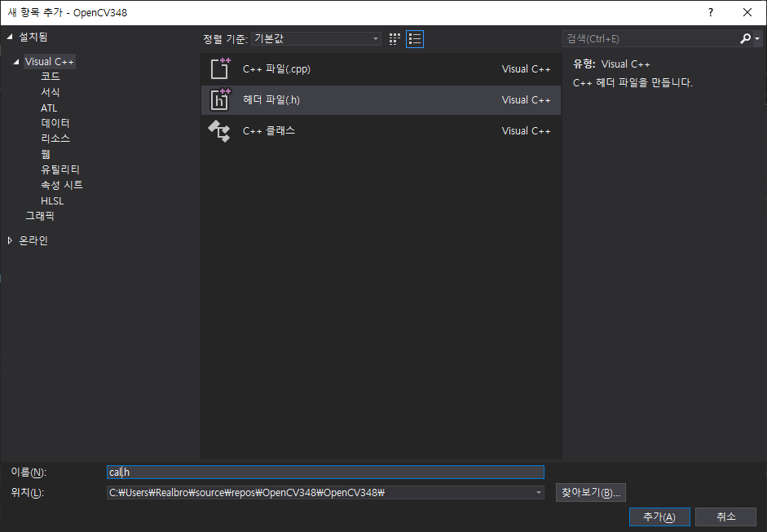The width and height of the screenshot is (767, 532).
Task: Click the 취소 button
Action: coord(726,517)
